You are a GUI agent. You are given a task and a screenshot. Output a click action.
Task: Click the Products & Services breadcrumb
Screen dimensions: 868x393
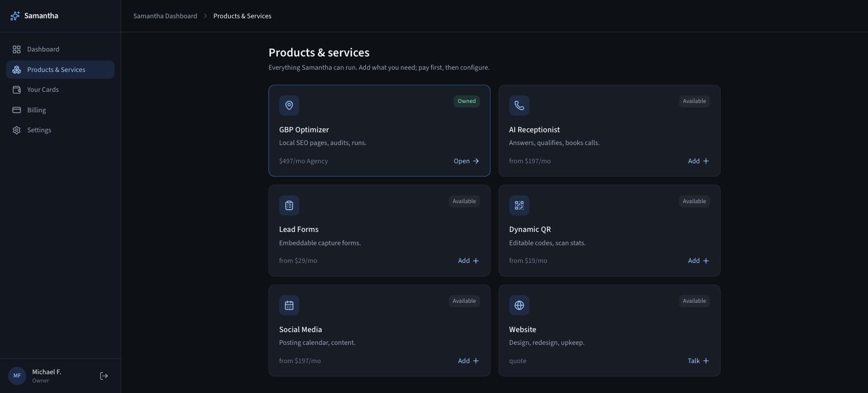[x=242, y=16]
